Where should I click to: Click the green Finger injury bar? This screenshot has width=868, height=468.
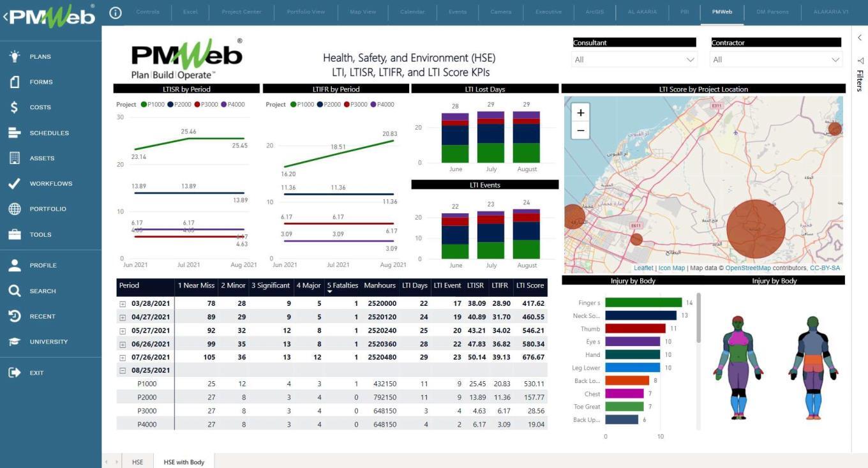click(x=643, y=303)
